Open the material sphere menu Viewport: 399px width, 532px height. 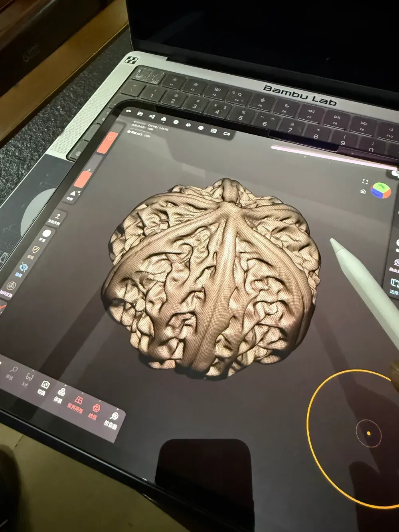pos(176,122)
